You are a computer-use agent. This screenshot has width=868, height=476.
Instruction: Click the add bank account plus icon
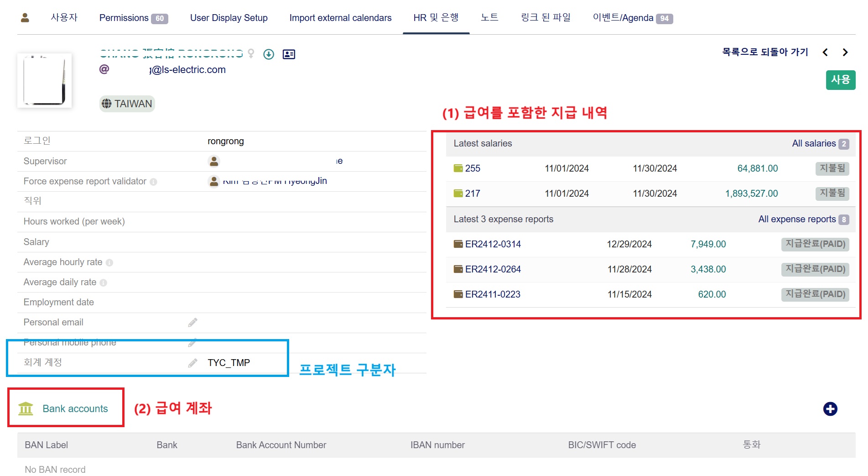click(830, 409)
